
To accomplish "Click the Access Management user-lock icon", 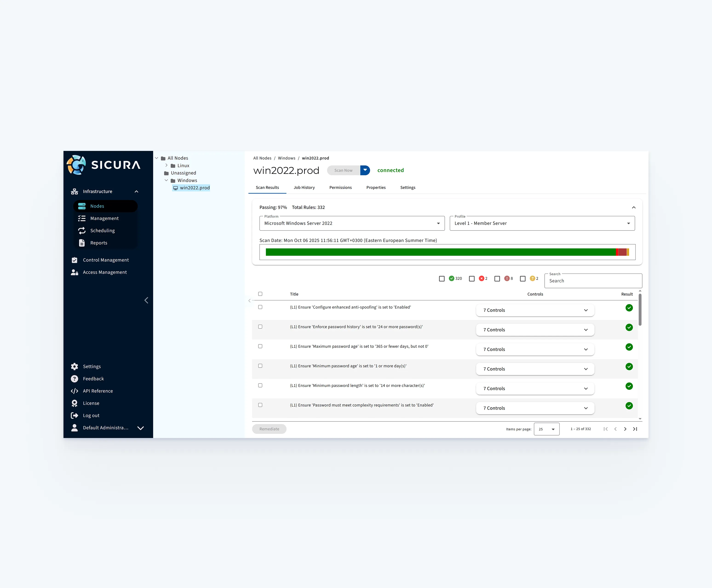I will coord(75,272).
